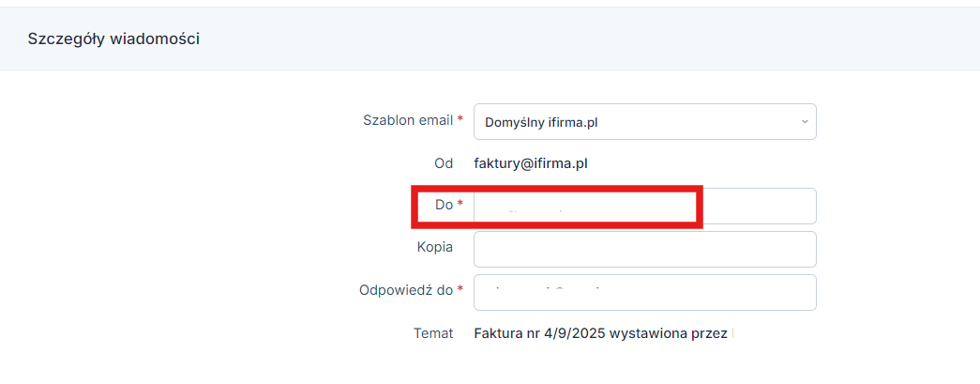Click the chevron arrow in template selector
The height and width of the screenshot is (384, 980).
tap(805, 121)
